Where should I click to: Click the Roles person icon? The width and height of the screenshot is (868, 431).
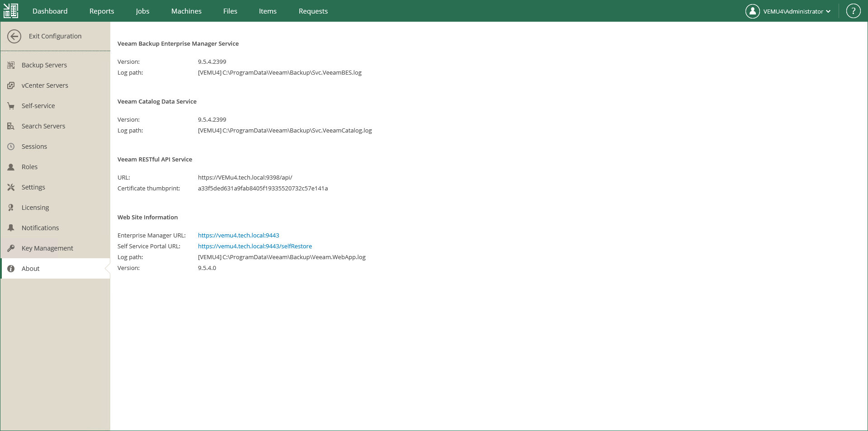click(x=11, y=167)
